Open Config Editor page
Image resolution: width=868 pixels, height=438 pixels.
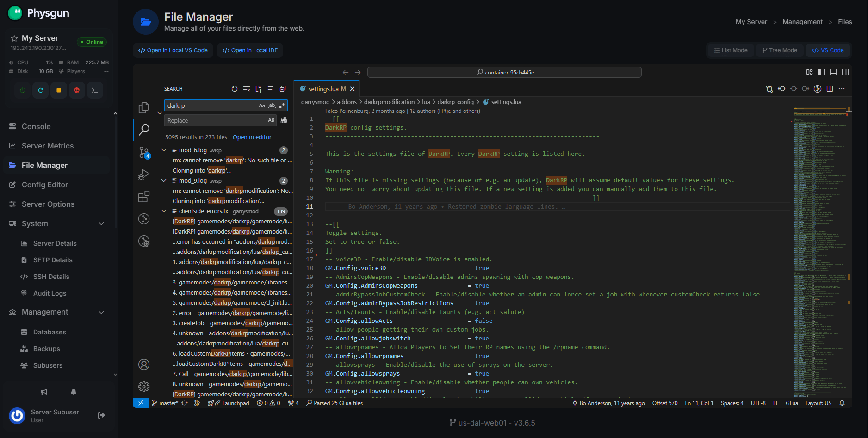tap(45, 185)
